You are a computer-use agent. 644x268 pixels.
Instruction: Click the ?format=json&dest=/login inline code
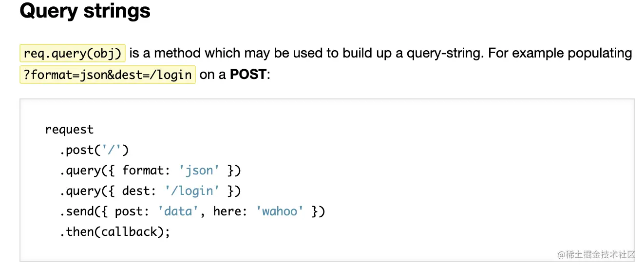(107, 75)
